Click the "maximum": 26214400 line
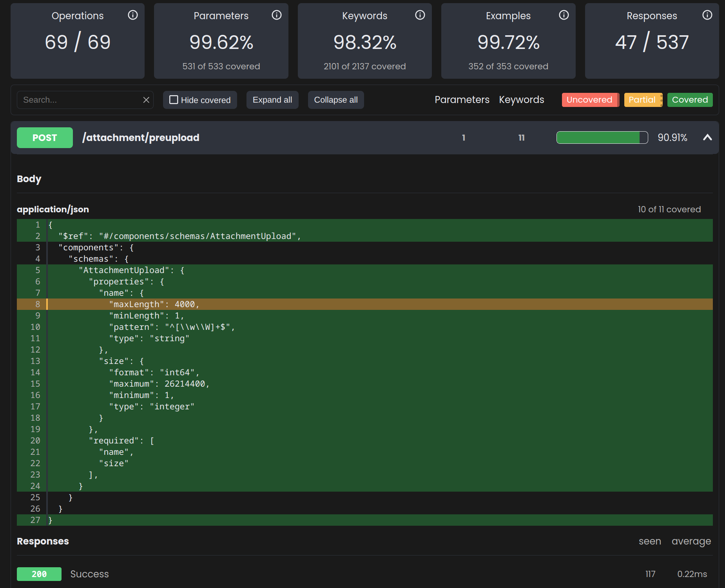The image size is (725, 588). pos(365,384)
